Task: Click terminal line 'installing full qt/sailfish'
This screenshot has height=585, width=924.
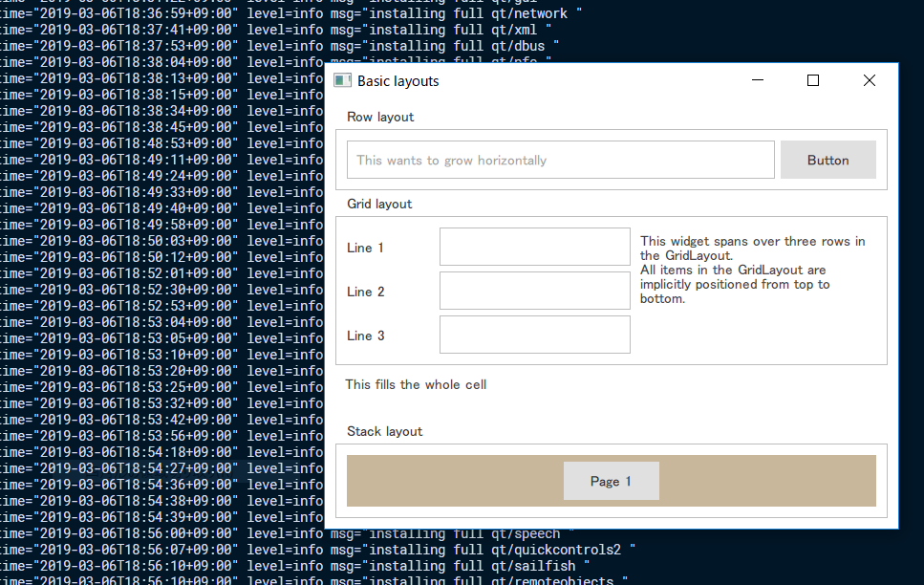Action: (294, 566)
